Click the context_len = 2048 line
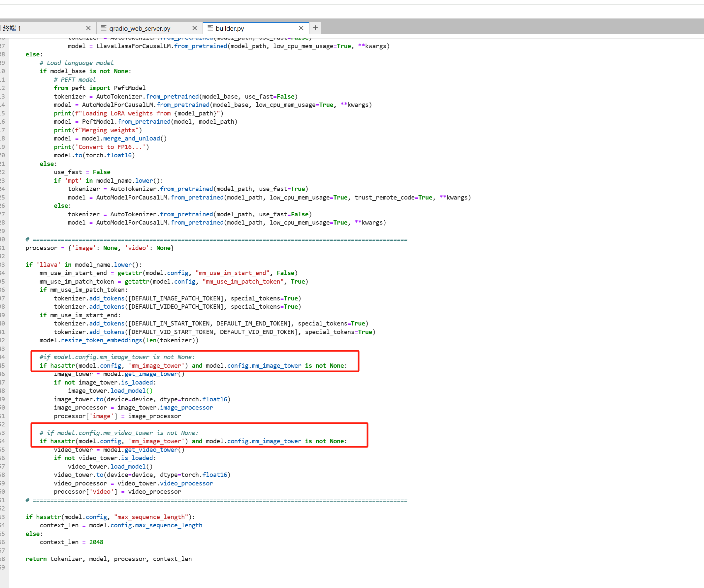The image size is (704, 588). [x=71, y=542]
